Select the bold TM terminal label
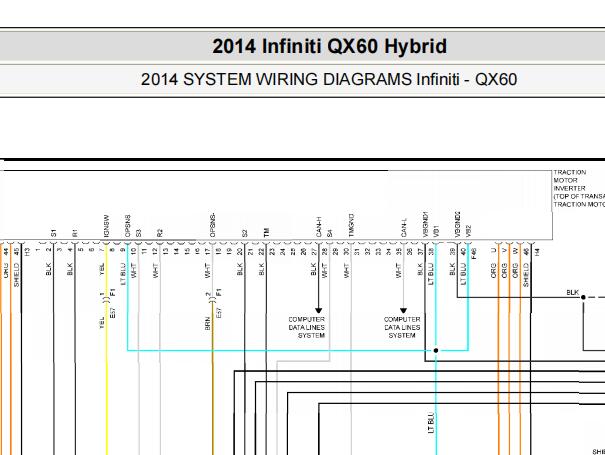This screenshot has width=605, height=455. point(266,233)
